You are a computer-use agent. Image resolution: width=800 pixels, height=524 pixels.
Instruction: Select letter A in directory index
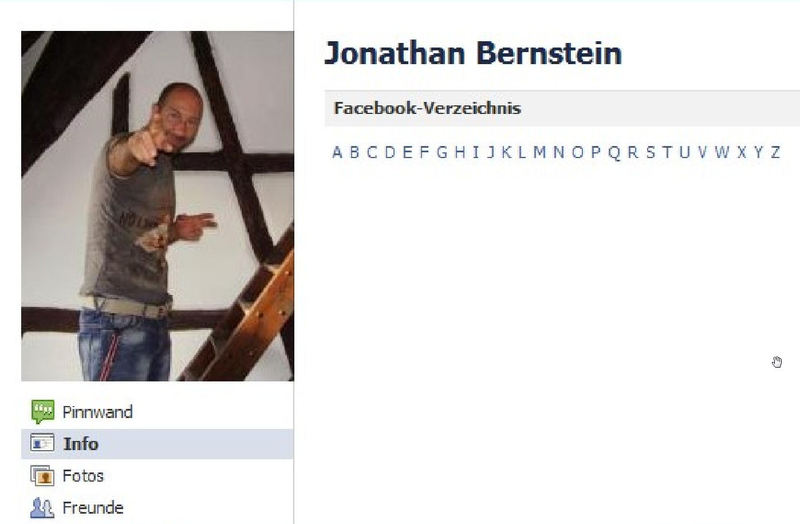[x=337, y=152]
